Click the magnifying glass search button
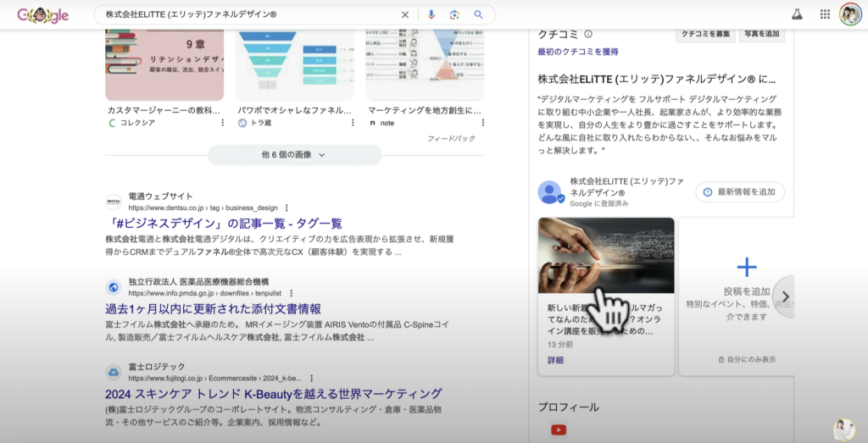The width and height of the screenshot is (868, 443). tap(478, 14)
